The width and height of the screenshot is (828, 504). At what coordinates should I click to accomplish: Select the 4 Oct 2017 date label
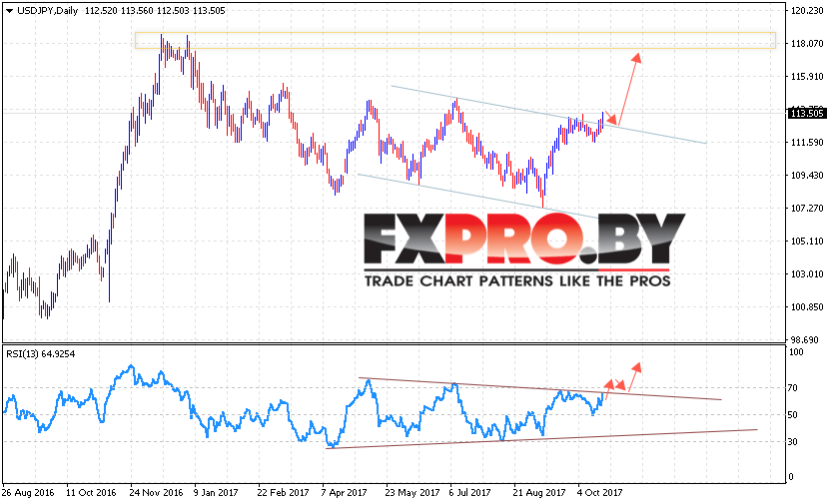[600, 493]
